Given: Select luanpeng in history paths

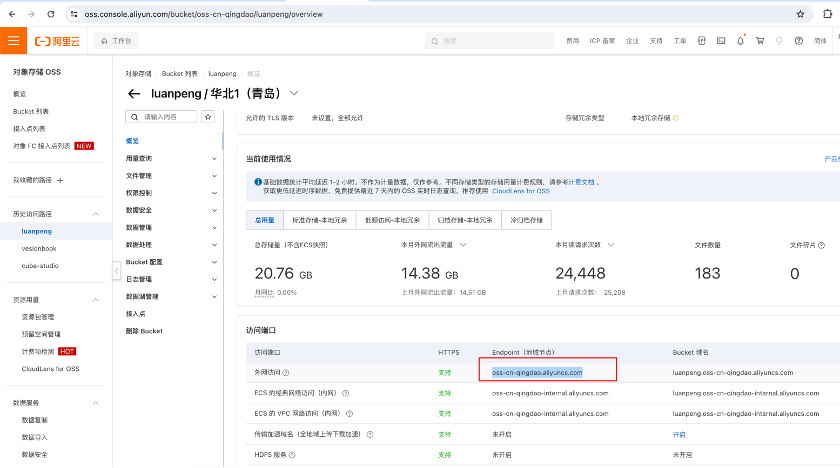Looking at the screenshot, I should point(36,231).
